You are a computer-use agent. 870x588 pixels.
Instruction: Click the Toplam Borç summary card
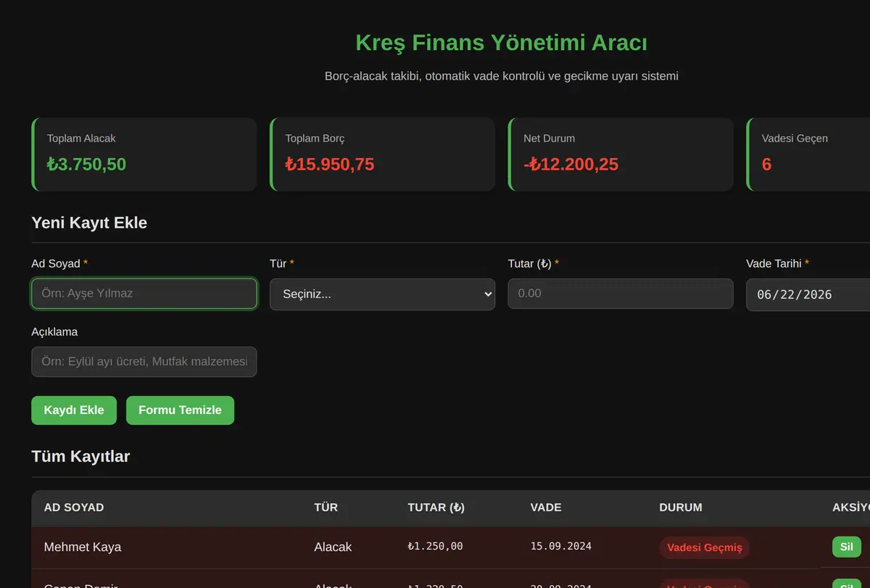pyautogui.click(x=382, y=154)
